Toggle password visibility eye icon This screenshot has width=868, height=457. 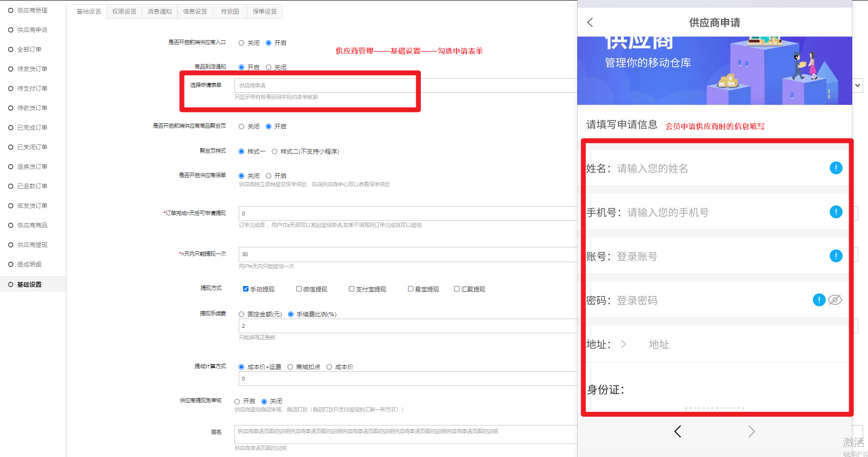[835, 300]
